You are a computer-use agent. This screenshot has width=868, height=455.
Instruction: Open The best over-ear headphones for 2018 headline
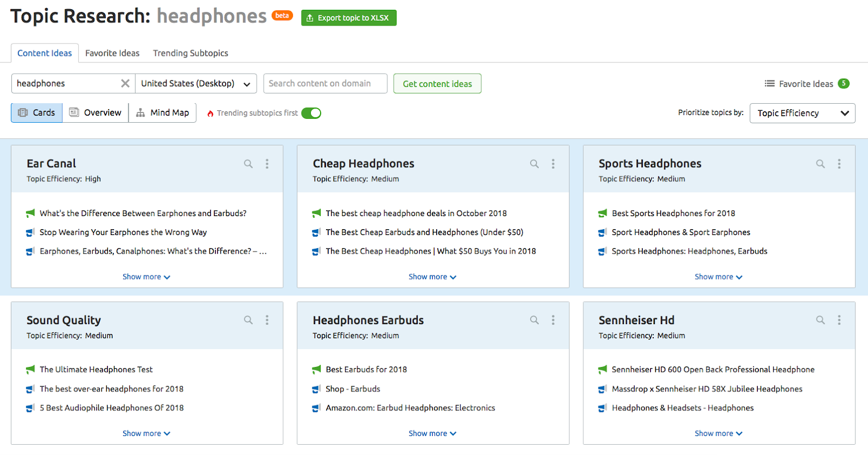point(111,389)
